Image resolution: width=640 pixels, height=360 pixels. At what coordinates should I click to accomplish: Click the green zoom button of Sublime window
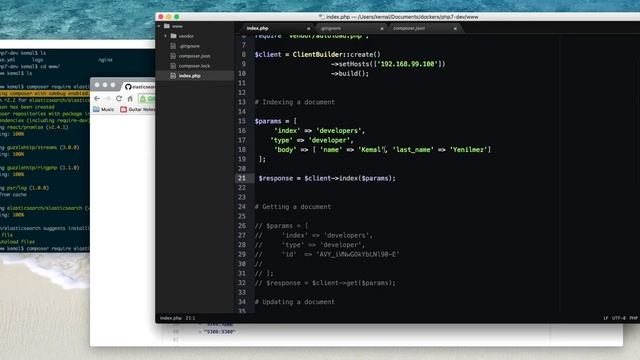click(177, 17)
